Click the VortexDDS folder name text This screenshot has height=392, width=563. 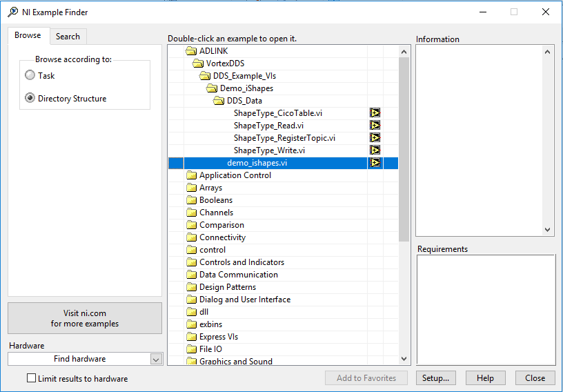click(x=225, y=63)
